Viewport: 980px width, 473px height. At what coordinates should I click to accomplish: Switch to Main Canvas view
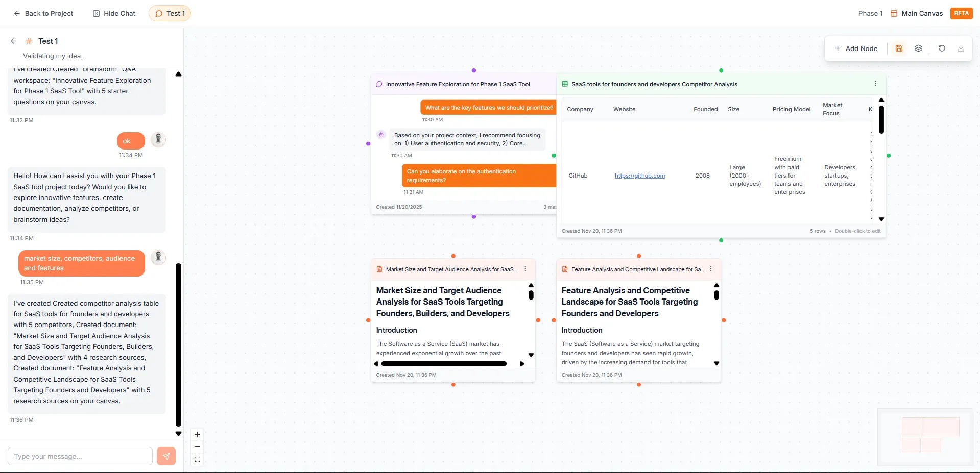[917, 14]
